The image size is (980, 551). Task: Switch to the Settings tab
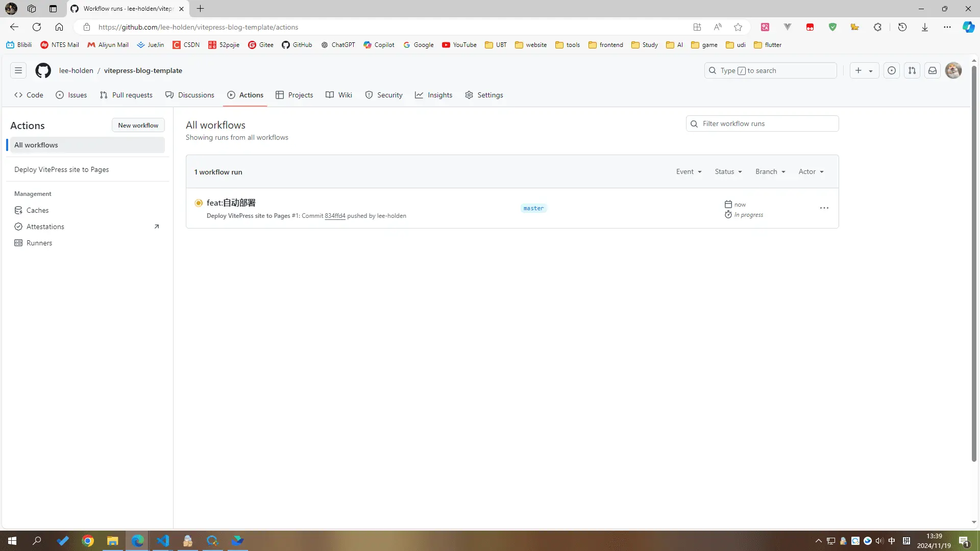[x=484, y=95]
